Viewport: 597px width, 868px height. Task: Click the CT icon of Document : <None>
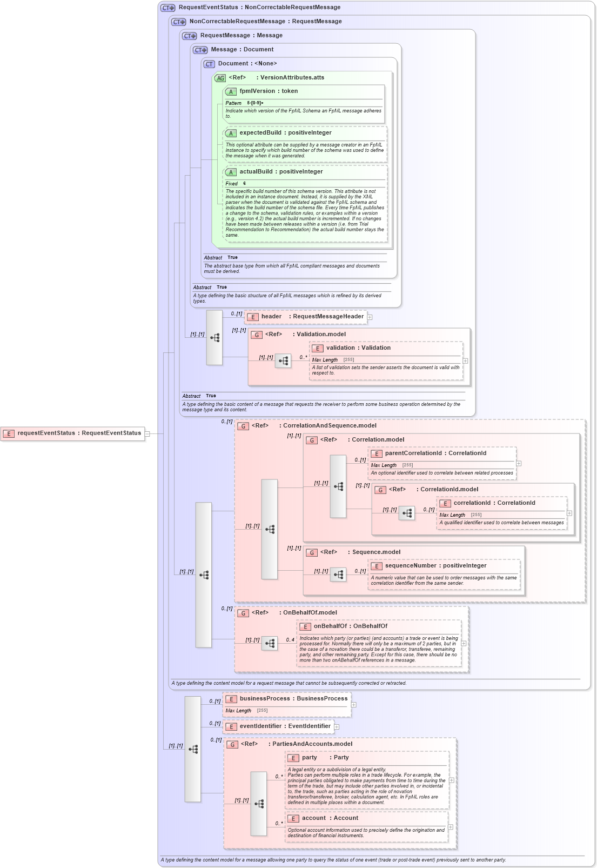point(209,64)
